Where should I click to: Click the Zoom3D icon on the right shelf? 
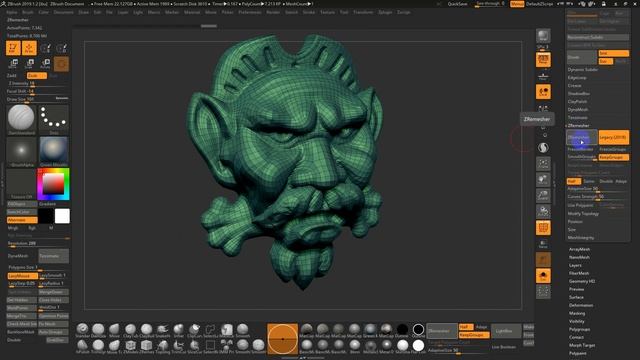click(x=543, y=196)
